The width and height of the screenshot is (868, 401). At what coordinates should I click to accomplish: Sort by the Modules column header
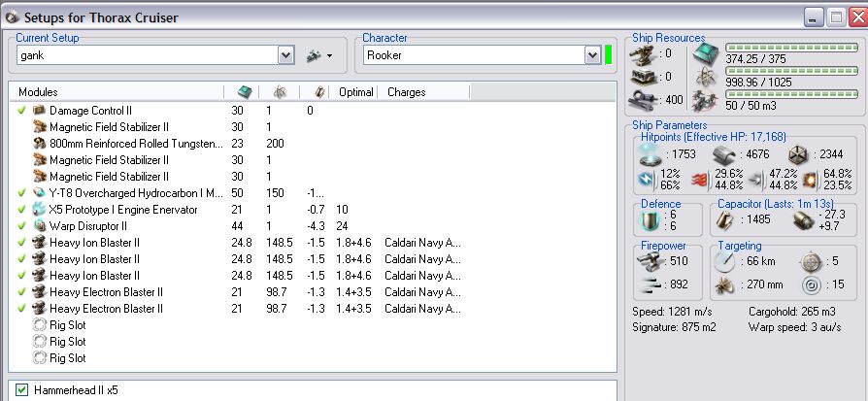[x=117, y=92]
